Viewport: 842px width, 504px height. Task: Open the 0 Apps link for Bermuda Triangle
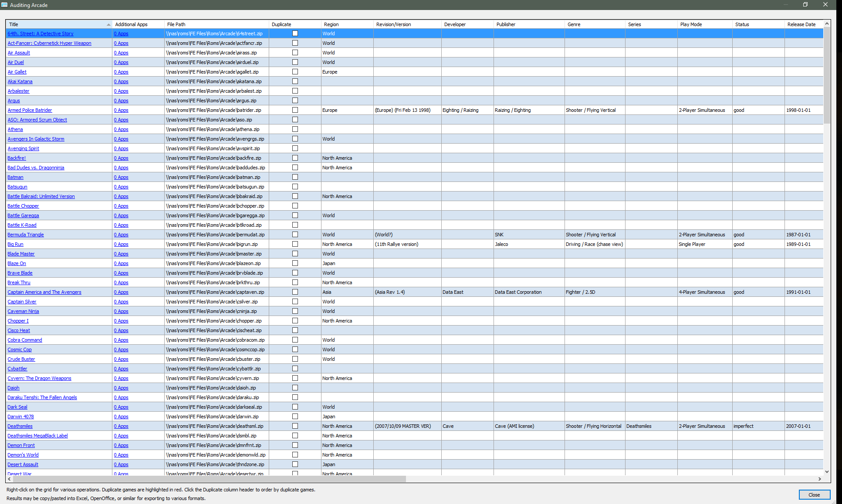pos(121,235)
